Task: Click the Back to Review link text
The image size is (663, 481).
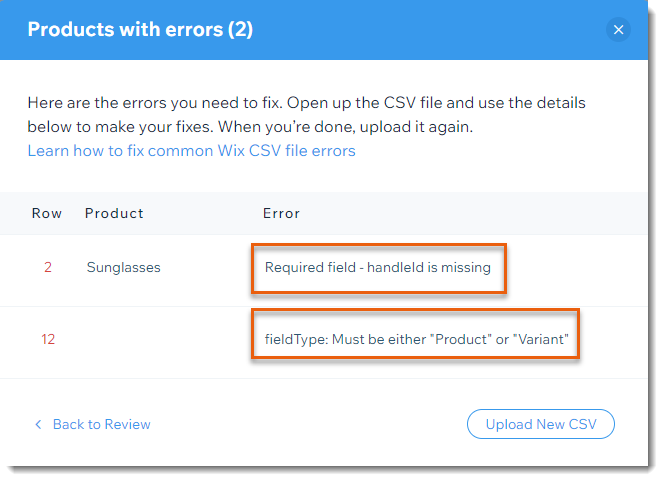Action: (101, 424)
